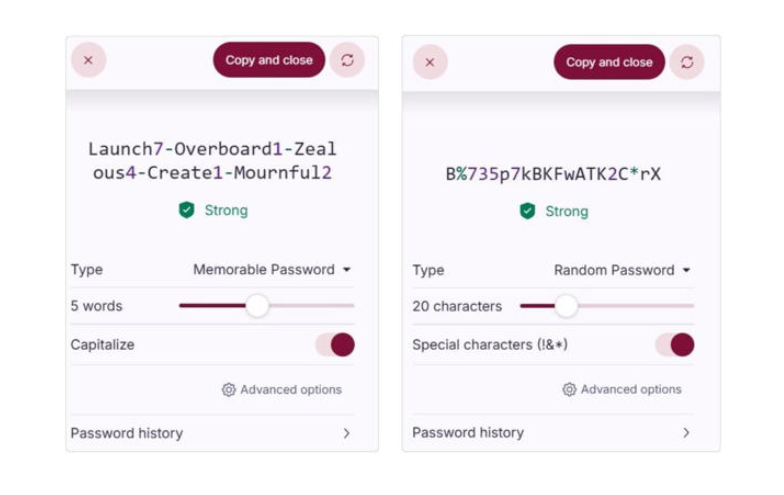The height and width of the screenshot is (495, 784).
Task: Click the 5 words slider handle
Action: tap(257, 306)
